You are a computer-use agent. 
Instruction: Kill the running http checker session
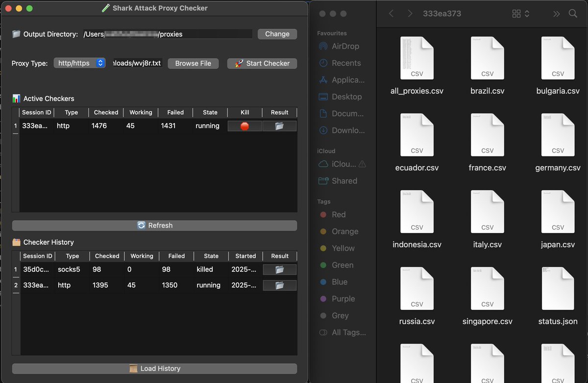coord(245,126)
